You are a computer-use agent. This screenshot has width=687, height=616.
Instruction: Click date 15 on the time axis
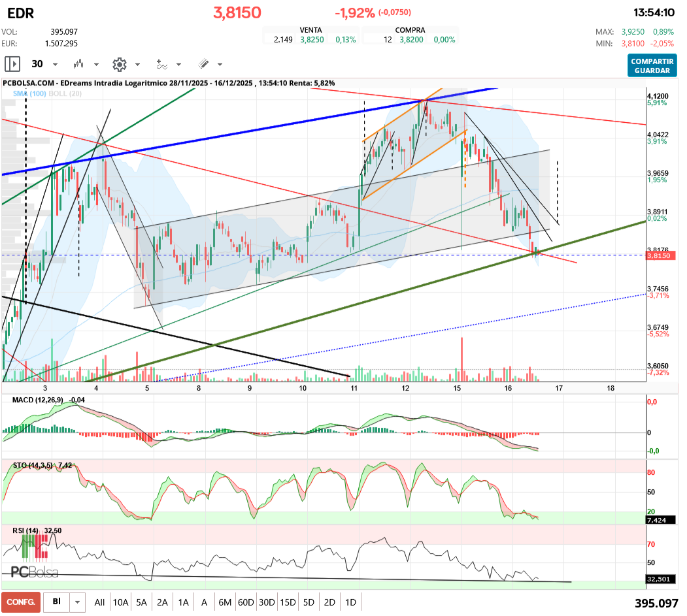point(457,388)
